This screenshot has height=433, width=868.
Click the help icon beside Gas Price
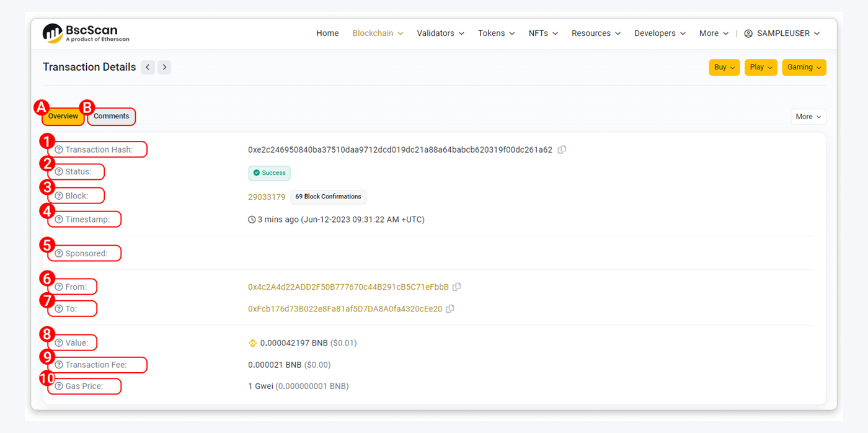[59, 386]
